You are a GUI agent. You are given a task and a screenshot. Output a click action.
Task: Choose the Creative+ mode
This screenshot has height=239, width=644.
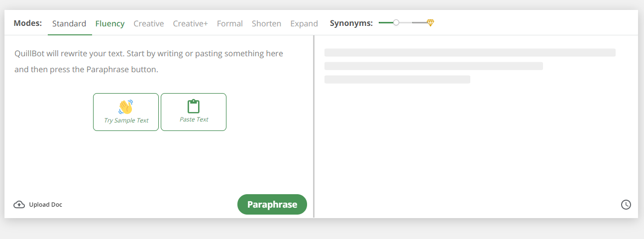(190, 23)
